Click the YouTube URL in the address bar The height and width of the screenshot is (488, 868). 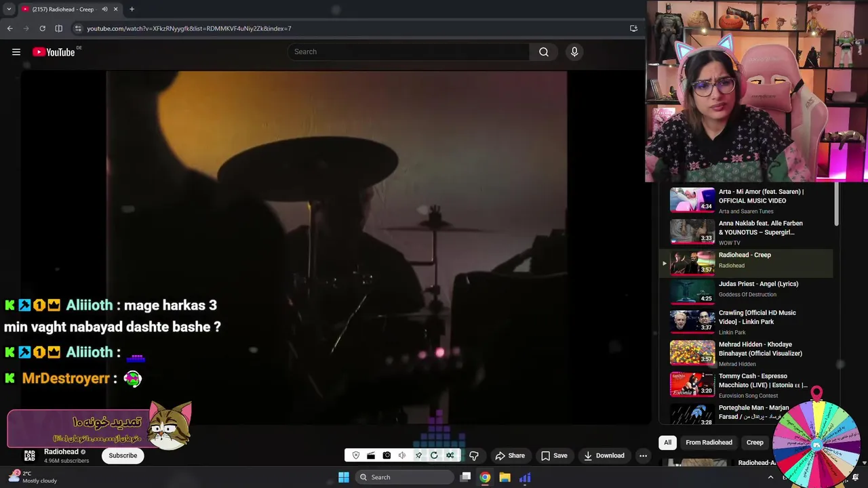click(189, 28)
